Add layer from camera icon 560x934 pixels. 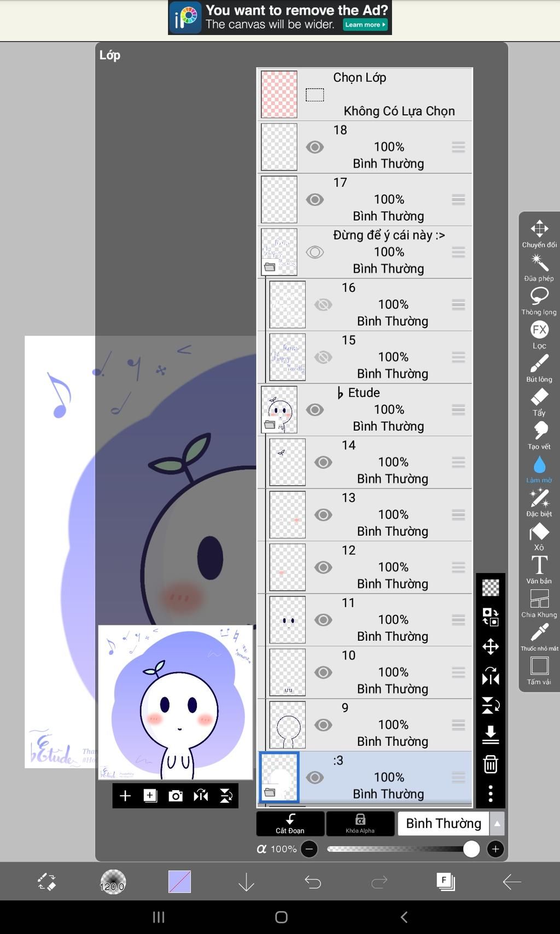pos(176,796)
